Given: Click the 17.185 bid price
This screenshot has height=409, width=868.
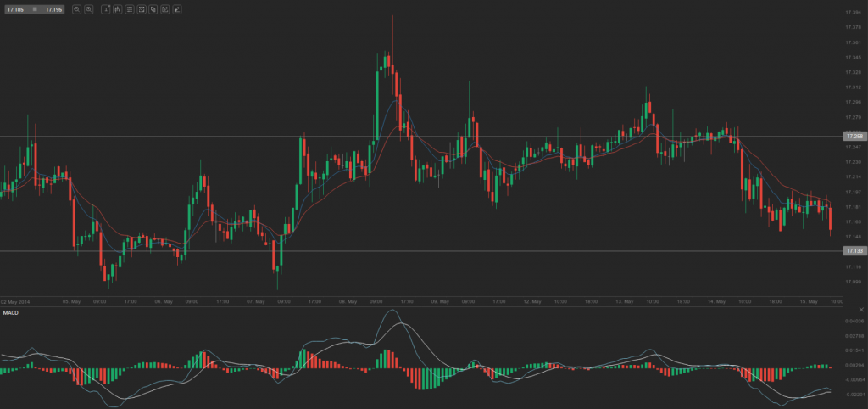Looking at the screenshot, I should tap(17, 9).
